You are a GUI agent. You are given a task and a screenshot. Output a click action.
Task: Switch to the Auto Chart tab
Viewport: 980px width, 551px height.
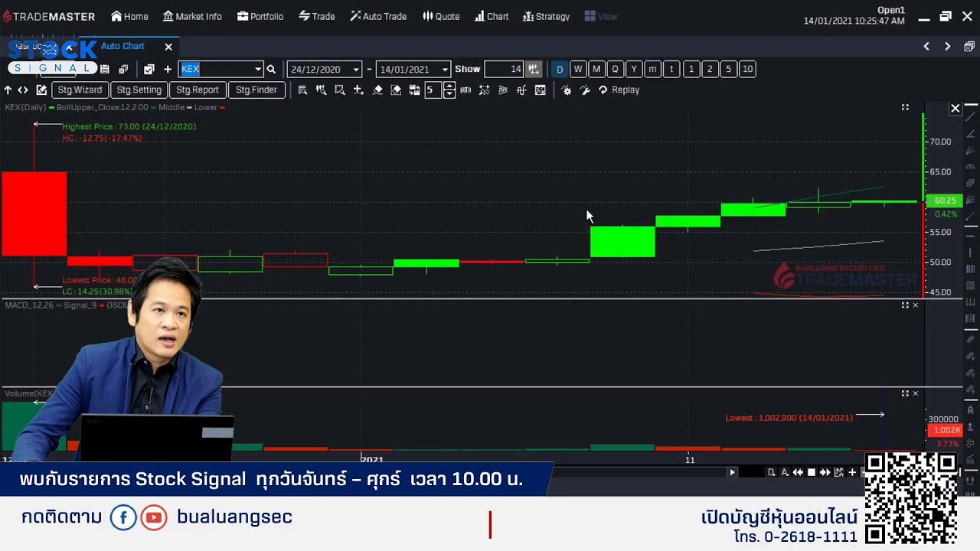122,46
